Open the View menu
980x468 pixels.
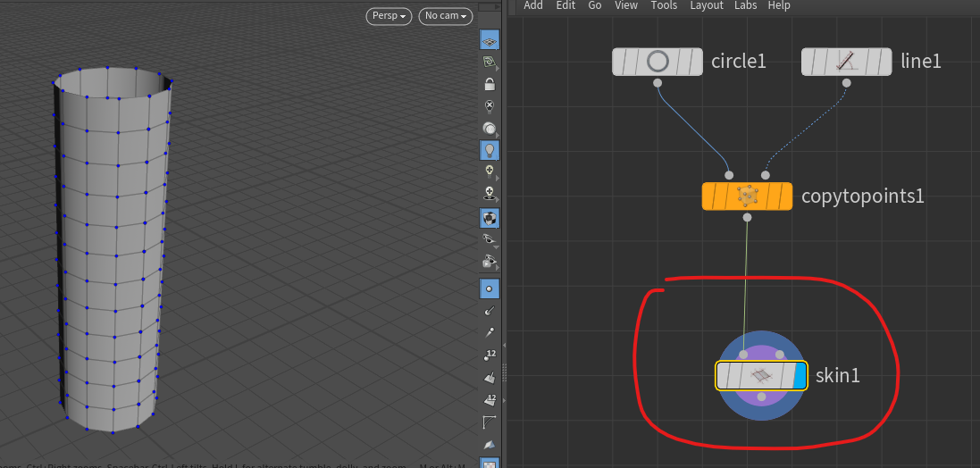point(626,5)
